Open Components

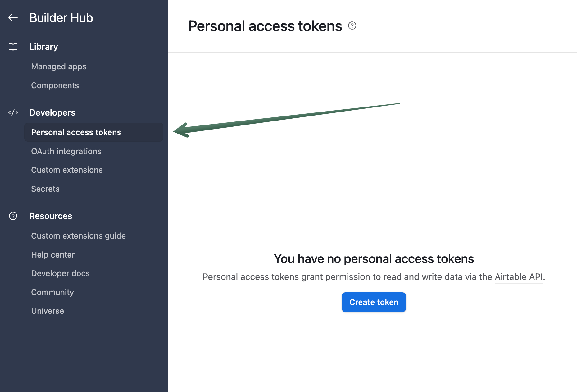coord(55,85)
